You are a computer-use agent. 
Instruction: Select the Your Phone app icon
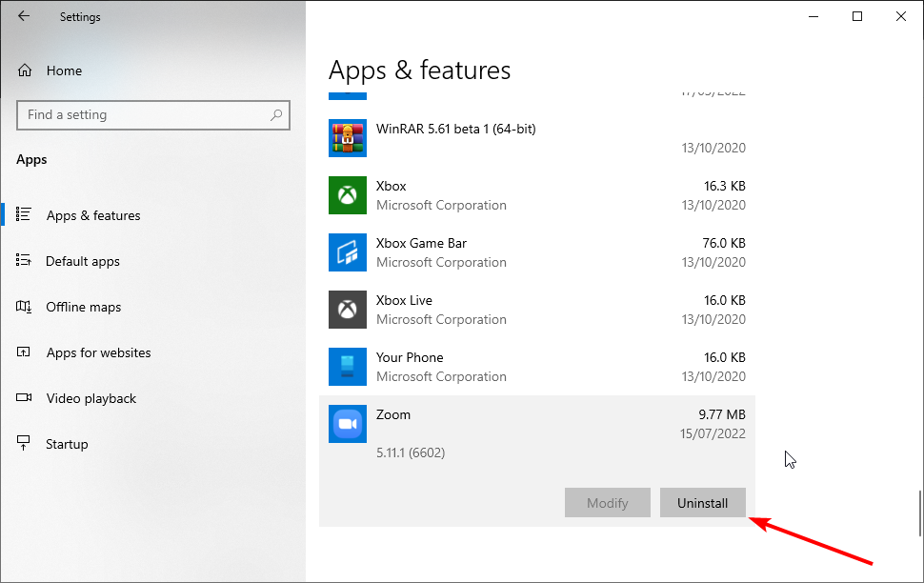348,368
